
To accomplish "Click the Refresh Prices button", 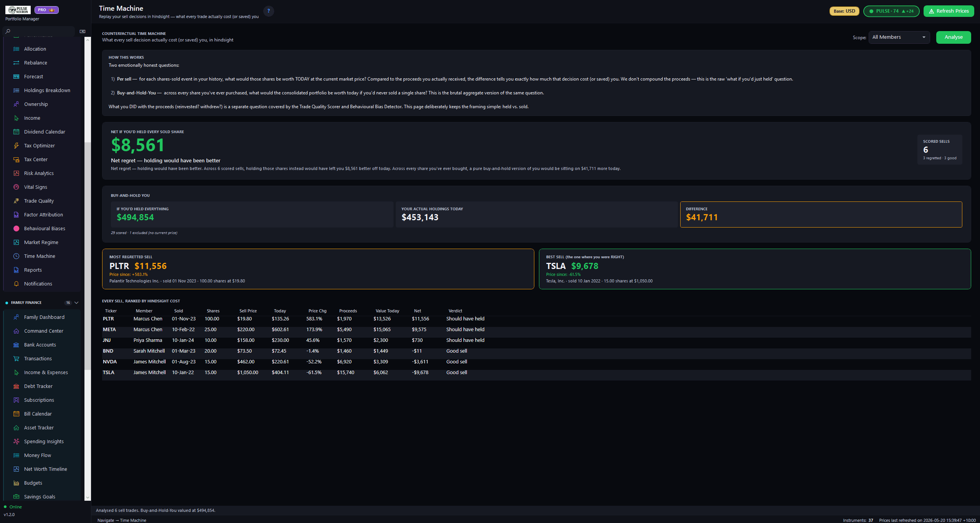I will (x=949, y=11).
